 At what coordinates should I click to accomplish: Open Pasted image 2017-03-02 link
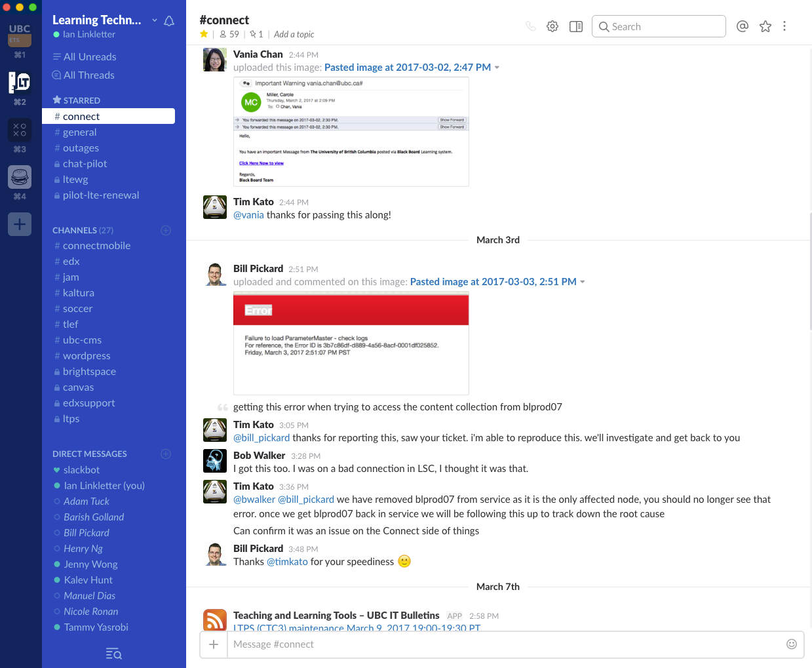[408, 68]
